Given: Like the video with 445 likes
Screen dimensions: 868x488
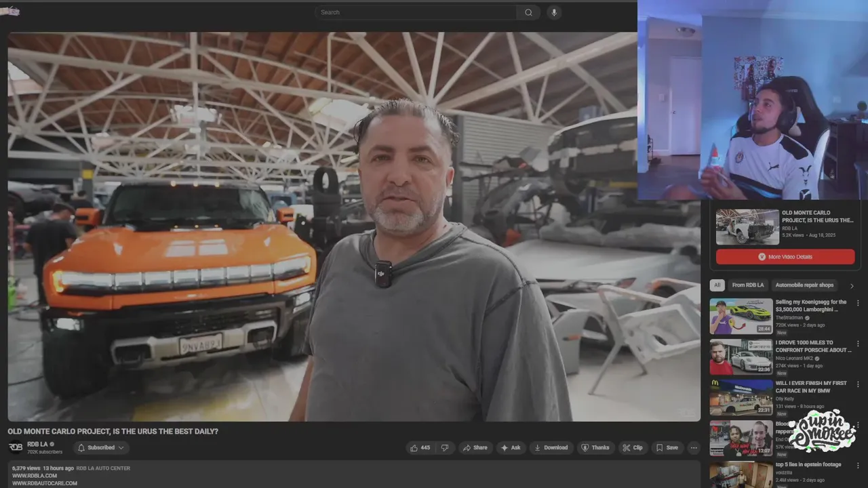Looking at the screenshot, I should tap(420, 447).
